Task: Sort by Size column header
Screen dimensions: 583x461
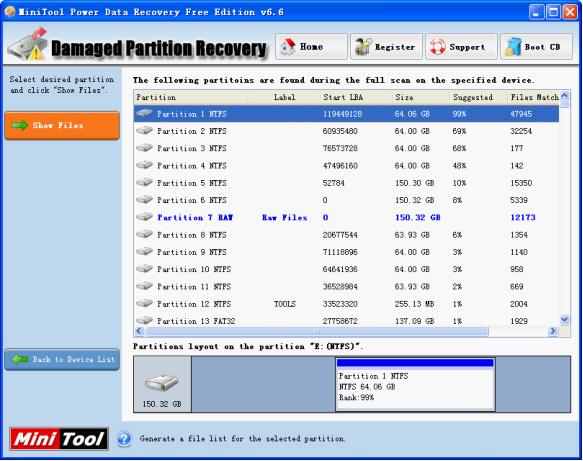Action: coord(421,97)
